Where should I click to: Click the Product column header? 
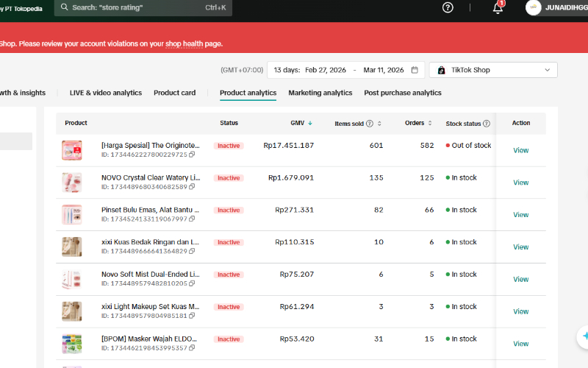point(76,123)
